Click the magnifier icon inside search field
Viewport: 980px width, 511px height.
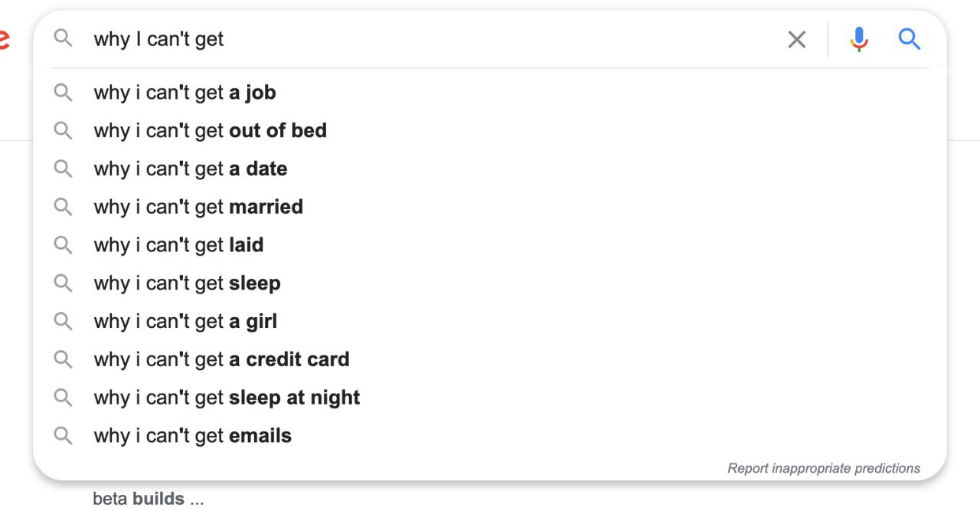(63, 38)
